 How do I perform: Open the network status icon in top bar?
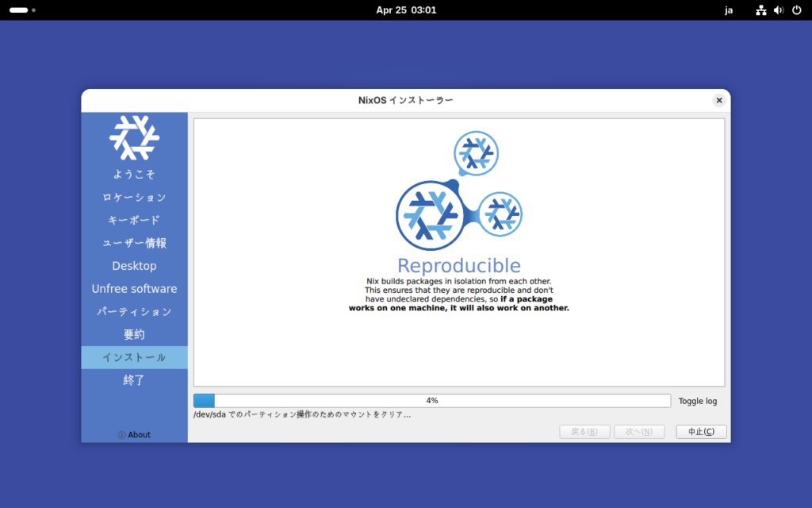[x=761, y=10]
